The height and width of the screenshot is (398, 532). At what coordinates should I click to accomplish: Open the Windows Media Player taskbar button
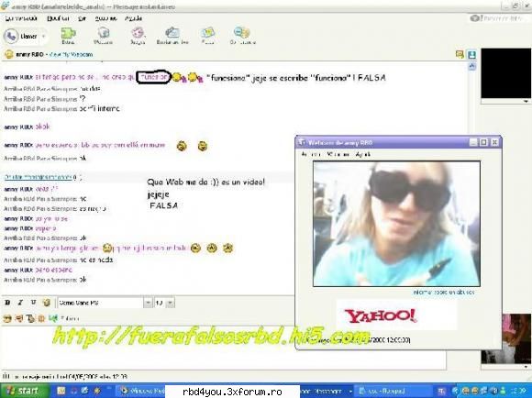[x=139, y=392]
